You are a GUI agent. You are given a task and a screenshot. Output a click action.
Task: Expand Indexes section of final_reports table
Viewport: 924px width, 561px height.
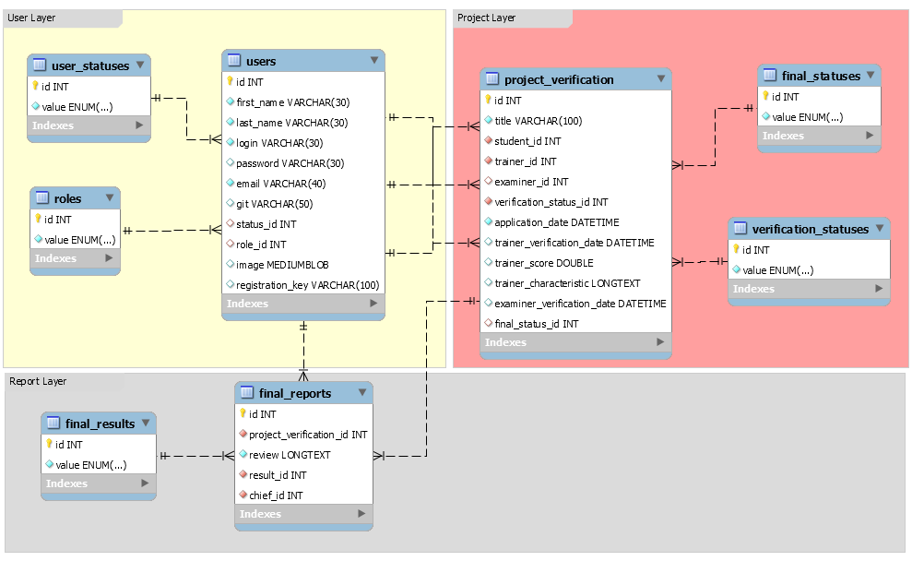(x=361, y=513)
